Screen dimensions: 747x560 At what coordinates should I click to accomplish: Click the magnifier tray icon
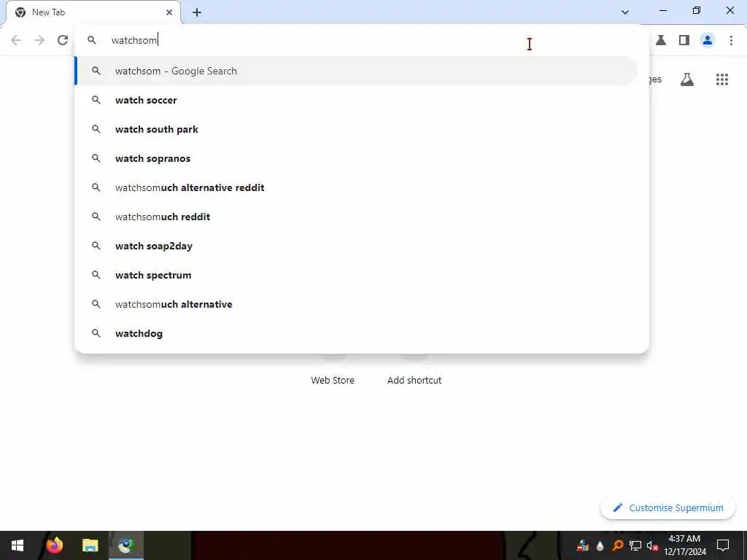[618, 545]
